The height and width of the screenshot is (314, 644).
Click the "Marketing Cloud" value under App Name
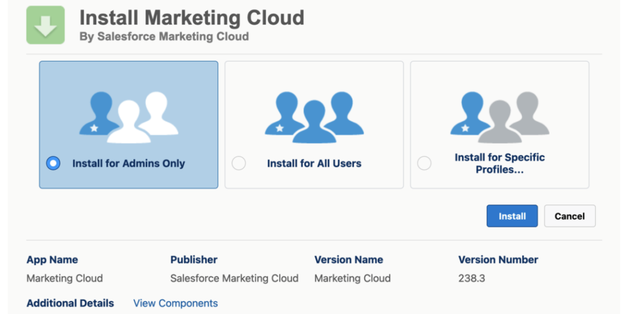65,278
